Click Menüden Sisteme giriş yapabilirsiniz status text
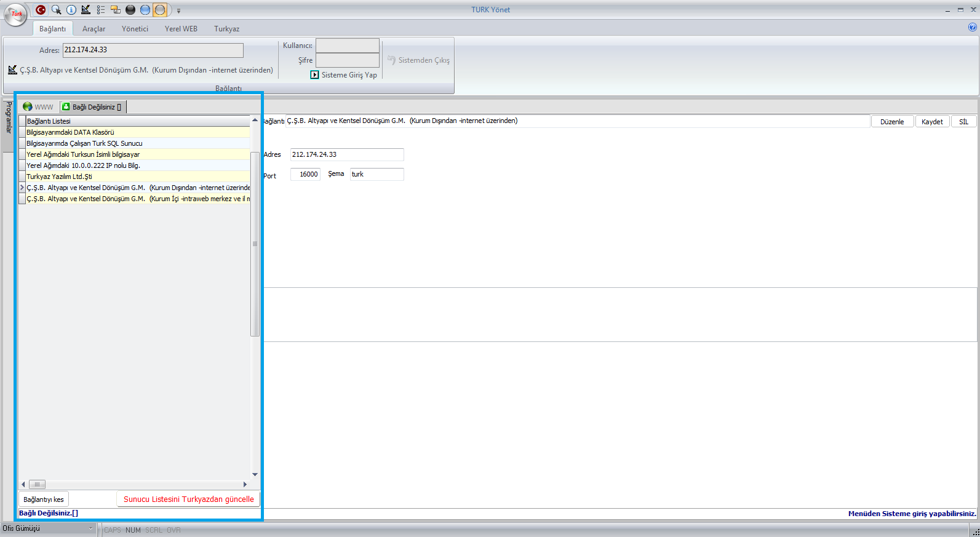 tap(912, 514)
